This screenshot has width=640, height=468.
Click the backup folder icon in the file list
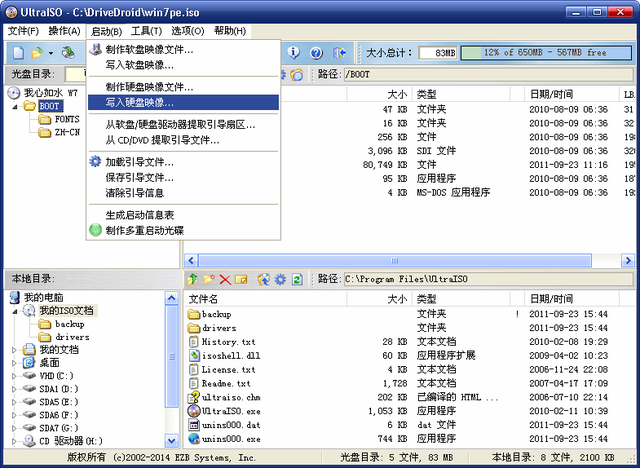[193, 314]
